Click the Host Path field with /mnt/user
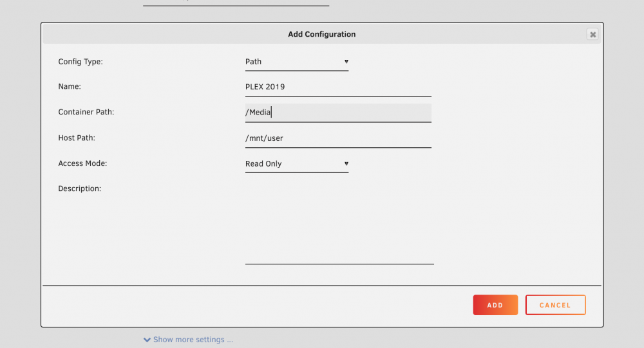Image resolution: width=644 pixels, height=348 pixels. (338, 138)
